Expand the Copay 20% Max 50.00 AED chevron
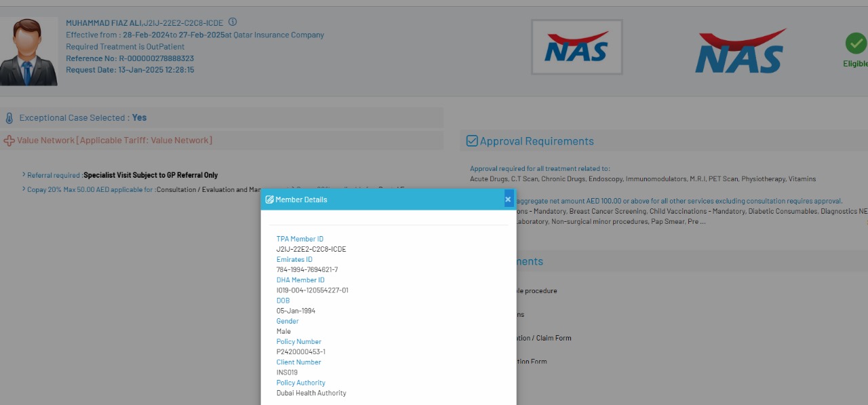 (24, 189)
